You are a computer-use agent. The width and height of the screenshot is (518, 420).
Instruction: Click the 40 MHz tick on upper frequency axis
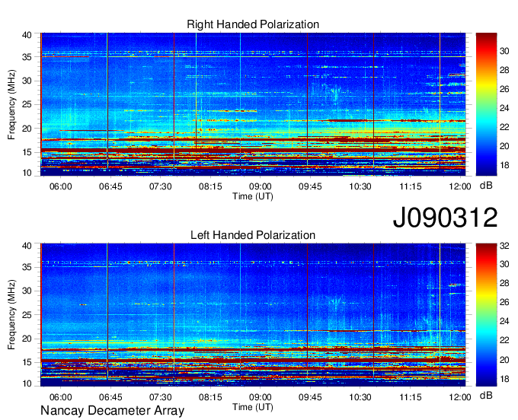(27, 35)
